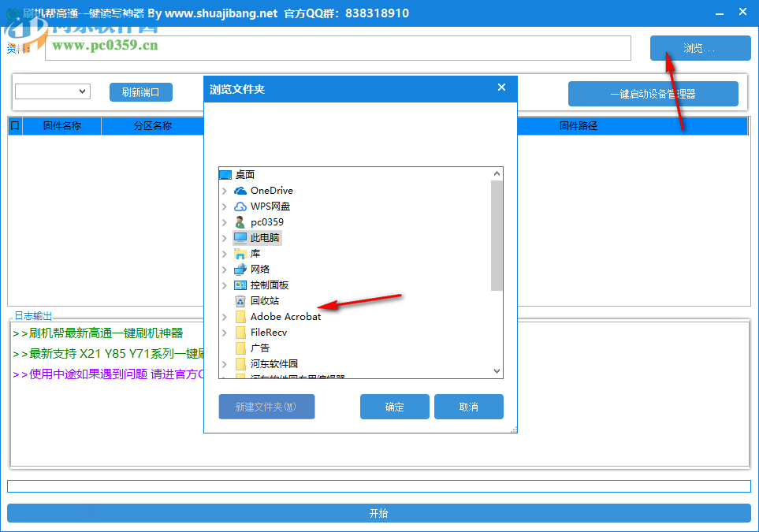
Task: Expand the pc0359 tree node
Action: (225, 222)
